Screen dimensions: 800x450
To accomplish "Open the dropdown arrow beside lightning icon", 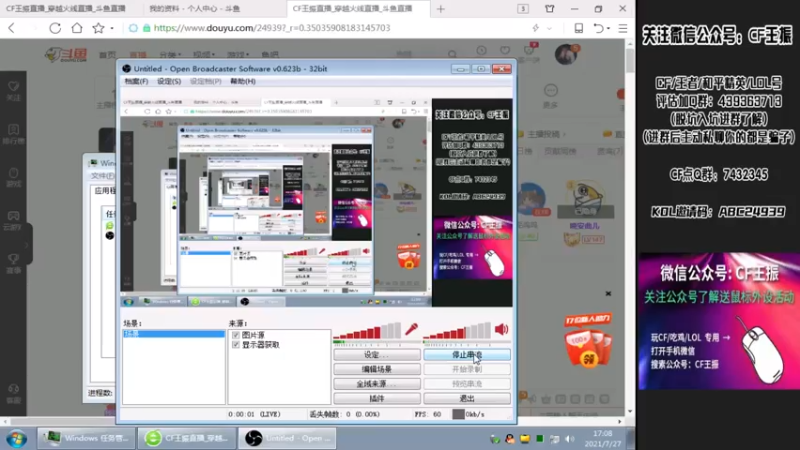I will coord(549,29).
